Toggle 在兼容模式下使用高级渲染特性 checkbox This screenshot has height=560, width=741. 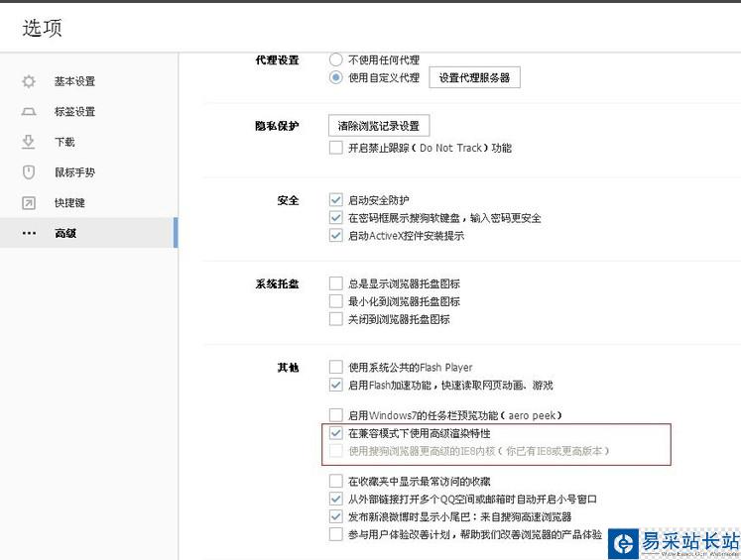(x=335, y=433)
